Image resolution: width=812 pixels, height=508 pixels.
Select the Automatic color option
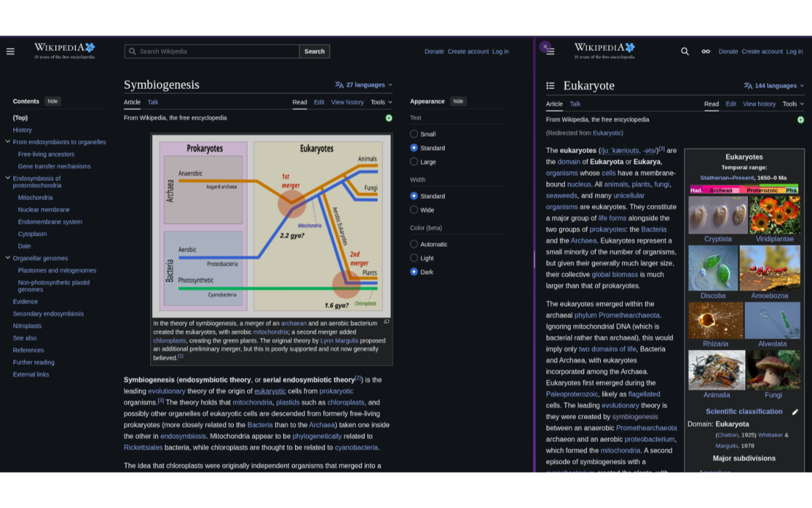(414, 244)
